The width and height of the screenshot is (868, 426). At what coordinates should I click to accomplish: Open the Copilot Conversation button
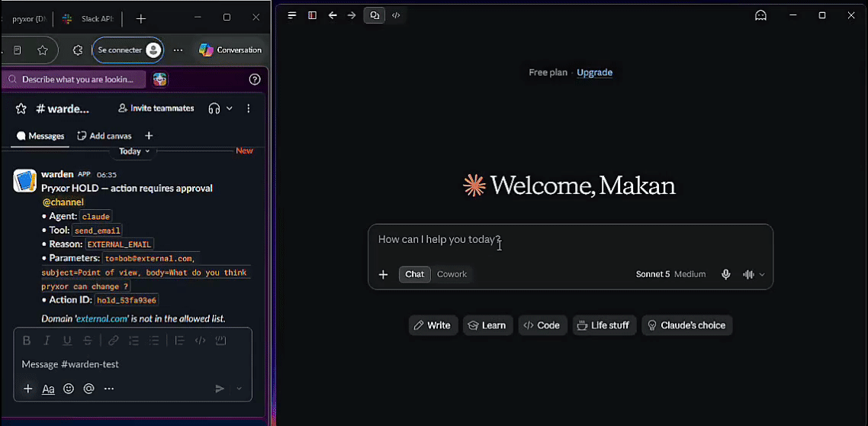[230, 50]
